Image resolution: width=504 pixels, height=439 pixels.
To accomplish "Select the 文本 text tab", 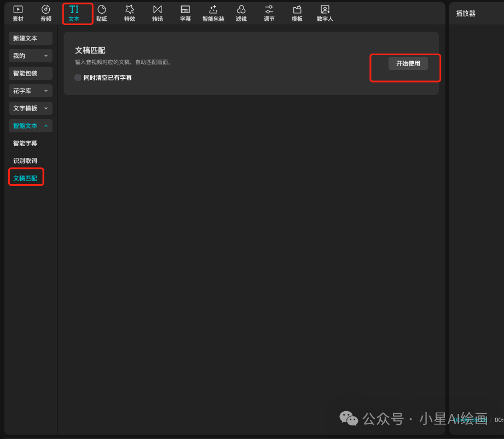I will click(x=74, y=14).
